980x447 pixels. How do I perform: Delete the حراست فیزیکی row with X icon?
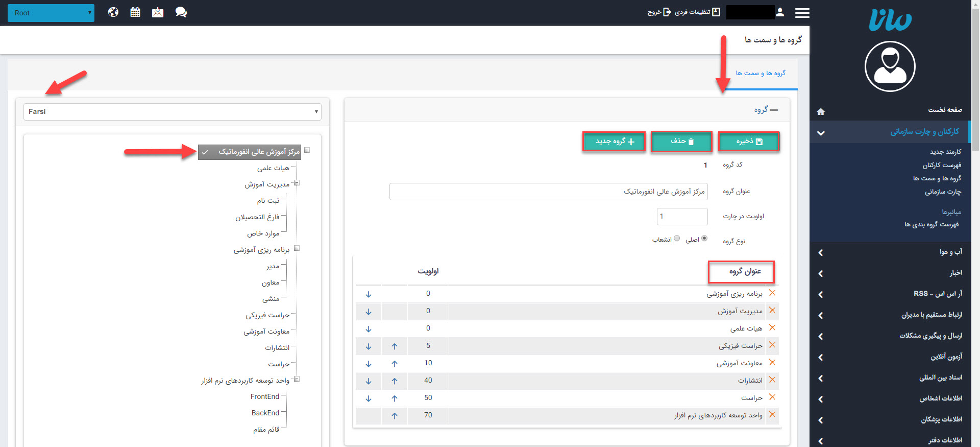pos(772,345)
